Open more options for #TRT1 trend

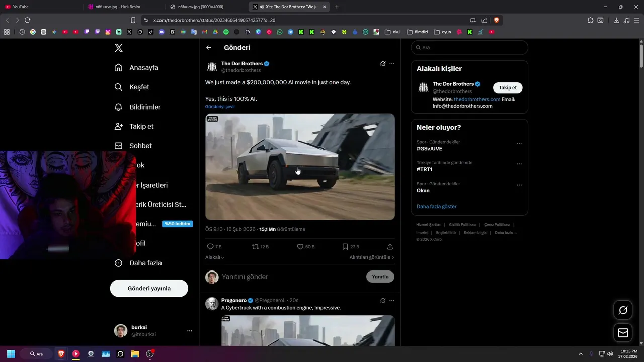pos(519,164)
